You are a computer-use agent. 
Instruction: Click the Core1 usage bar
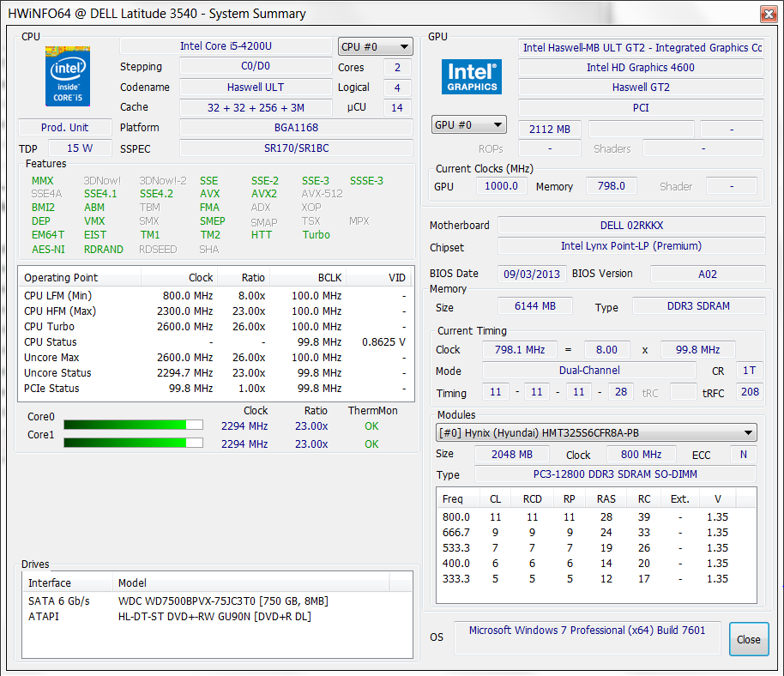(133, 443)
